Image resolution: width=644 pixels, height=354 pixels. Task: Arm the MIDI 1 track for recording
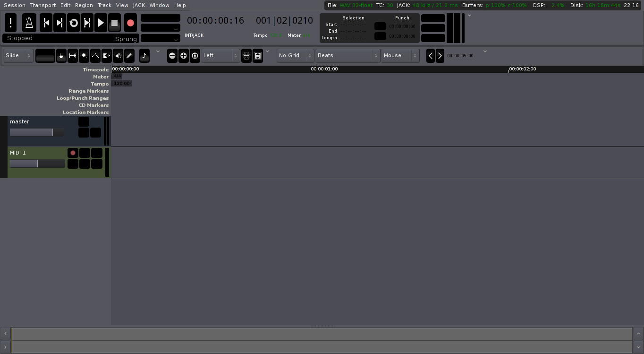(x=73, y=153)
